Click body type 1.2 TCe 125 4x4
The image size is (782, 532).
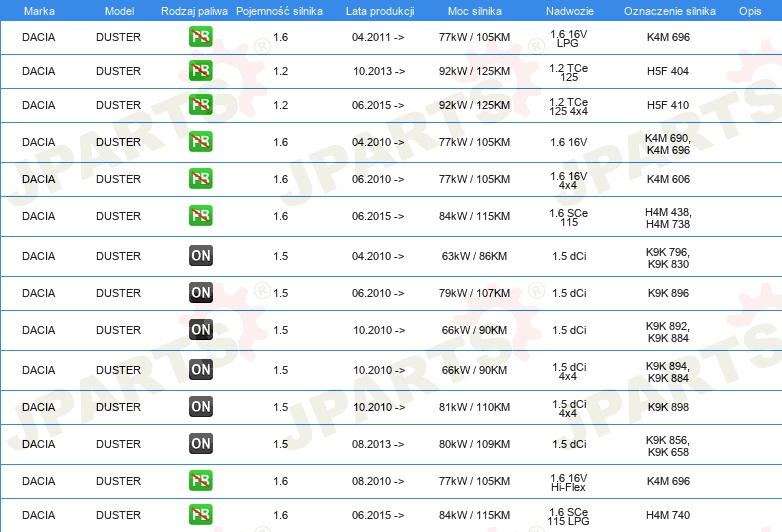click(x=569, y=107)
